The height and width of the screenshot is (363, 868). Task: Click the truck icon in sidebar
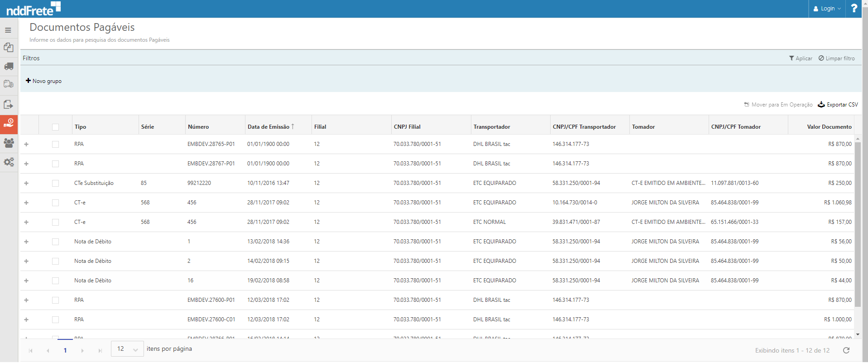[x=9, y=67]
